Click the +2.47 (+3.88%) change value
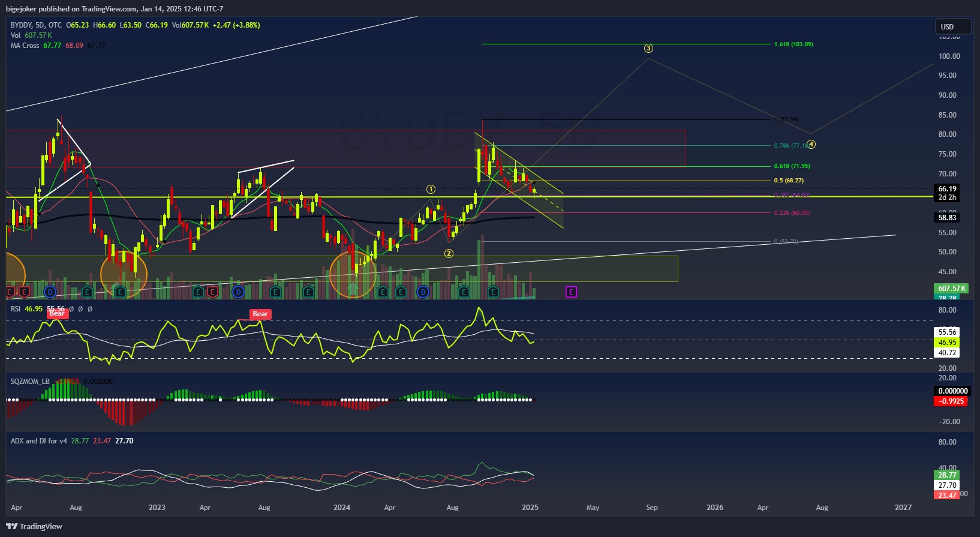Screen dimensions: 980x537 coord(236,25)
